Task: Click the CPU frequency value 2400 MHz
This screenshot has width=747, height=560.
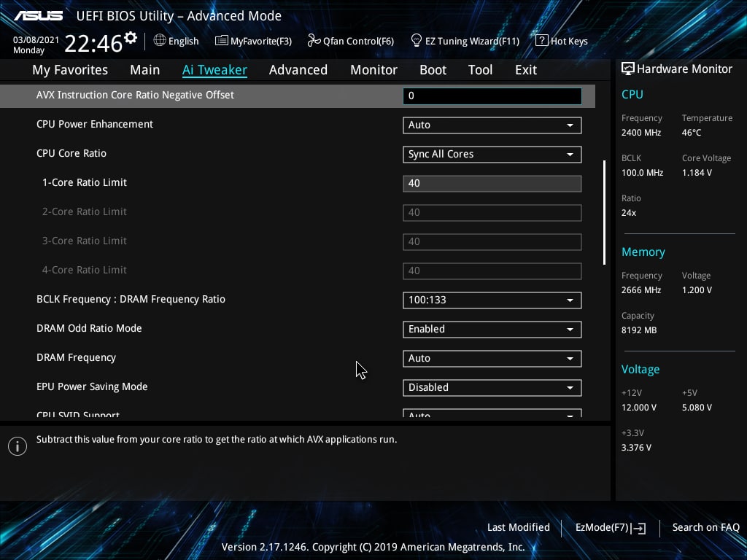Action: point(640,133)
